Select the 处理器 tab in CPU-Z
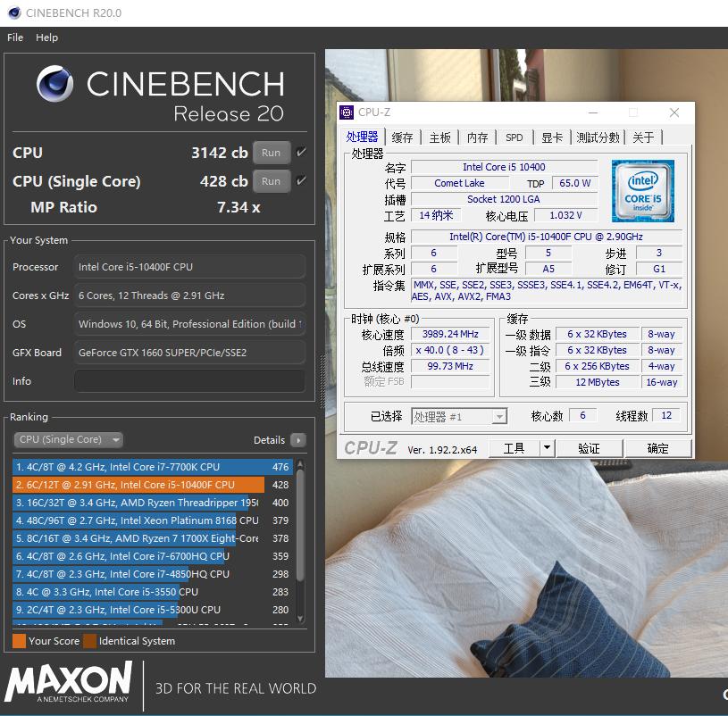The width and height of the screenshot is (728, 716). [x=362, y=137]
